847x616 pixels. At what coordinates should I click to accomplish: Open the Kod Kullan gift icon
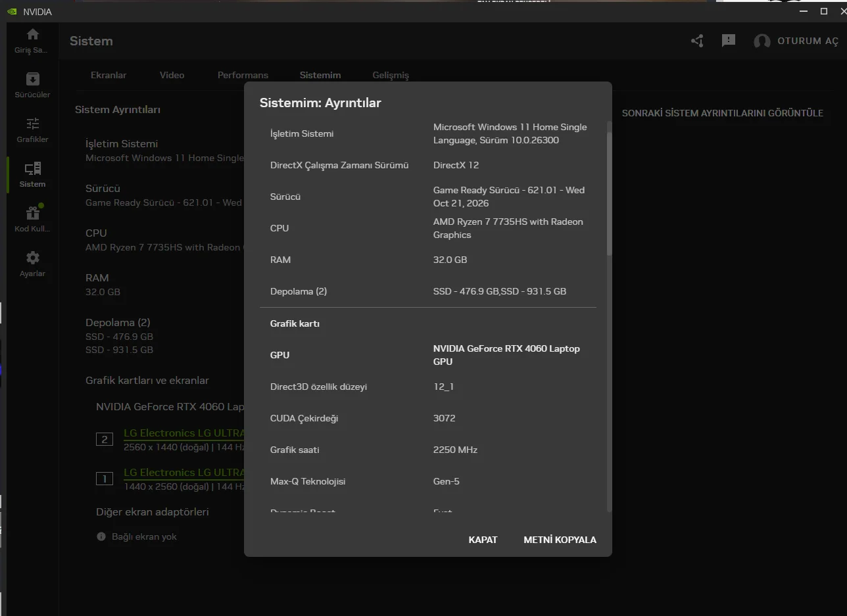(32, 213)
